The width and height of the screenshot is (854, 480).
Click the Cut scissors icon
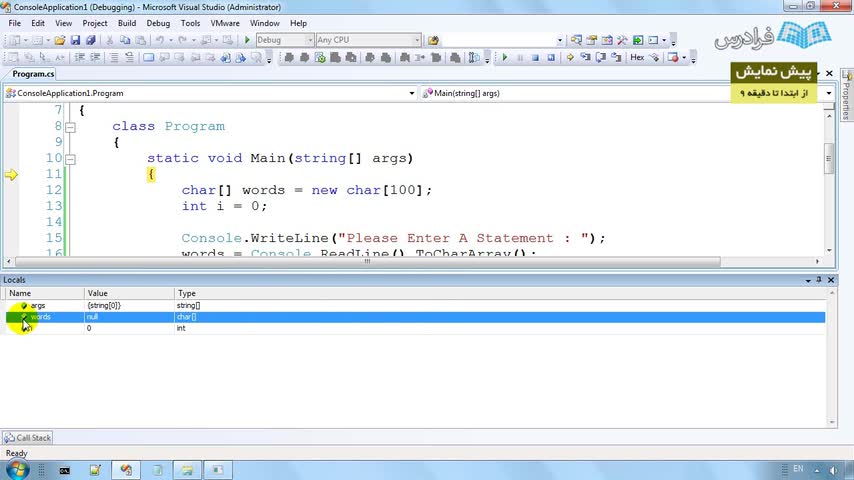109,40
